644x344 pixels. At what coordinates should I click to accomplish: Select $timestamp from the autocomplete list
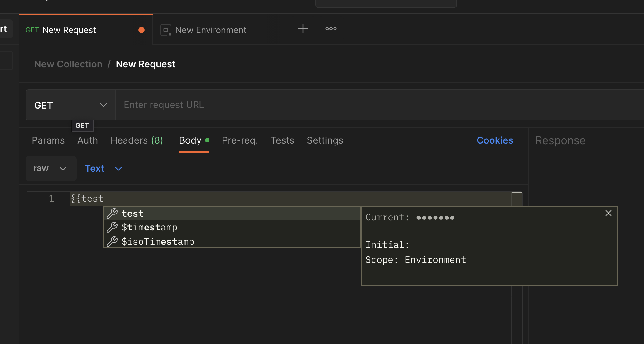[149, 227]
